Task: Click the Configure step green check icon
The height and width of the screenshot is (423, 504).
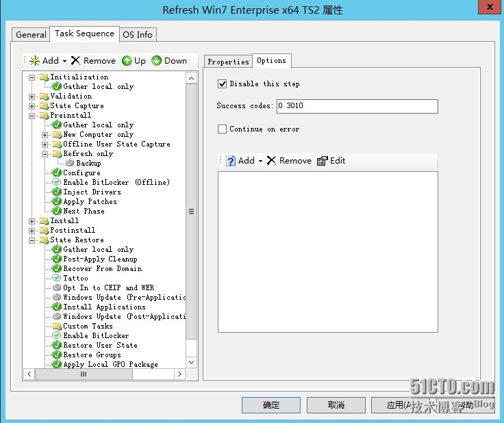Action: [57, 172]
